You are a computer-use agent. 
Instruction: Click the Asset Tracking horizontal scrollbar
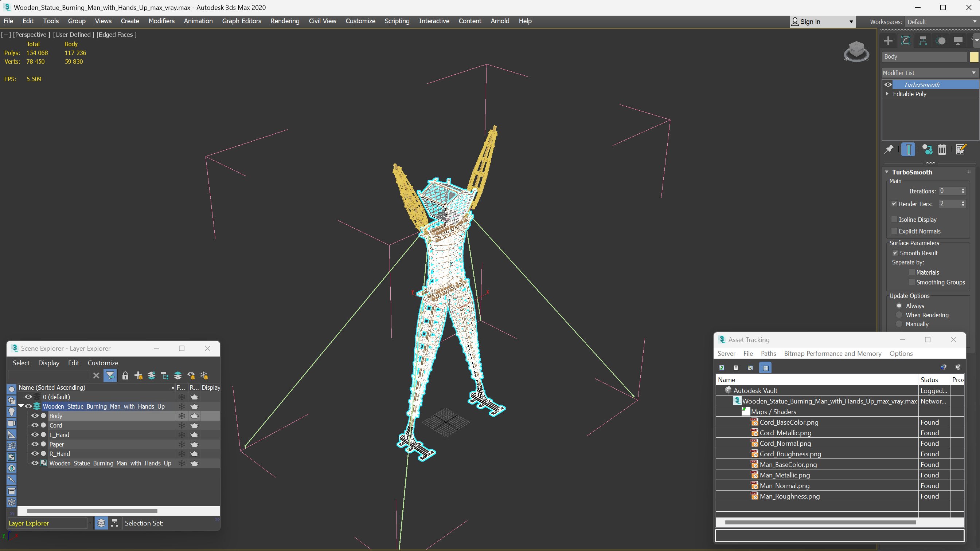(x=820, y=523)
